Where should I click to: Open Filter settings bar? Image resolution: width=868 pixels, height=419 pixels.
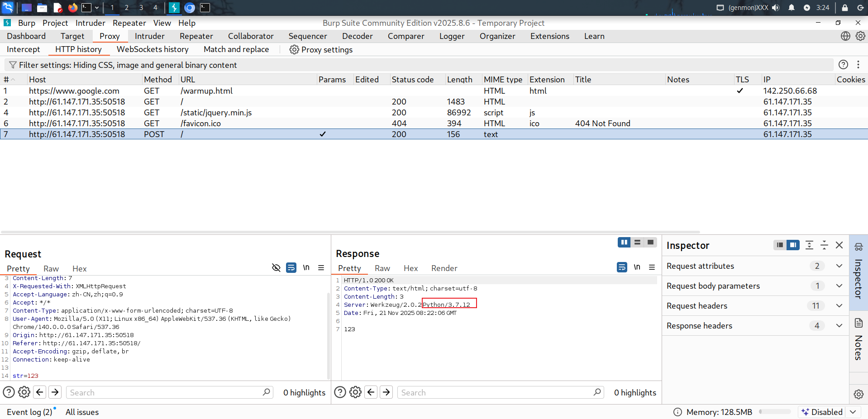tap(419, 65)
